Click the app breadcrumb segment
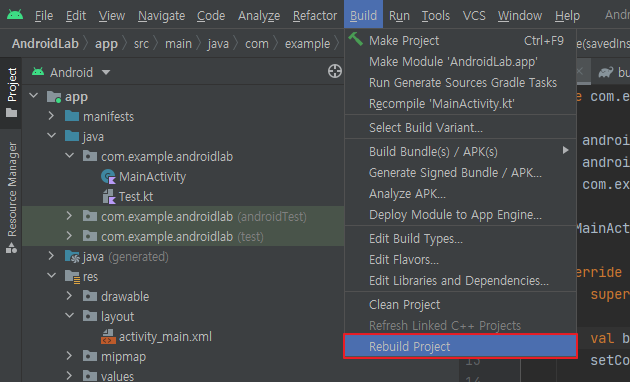 (x=106, y=43)
